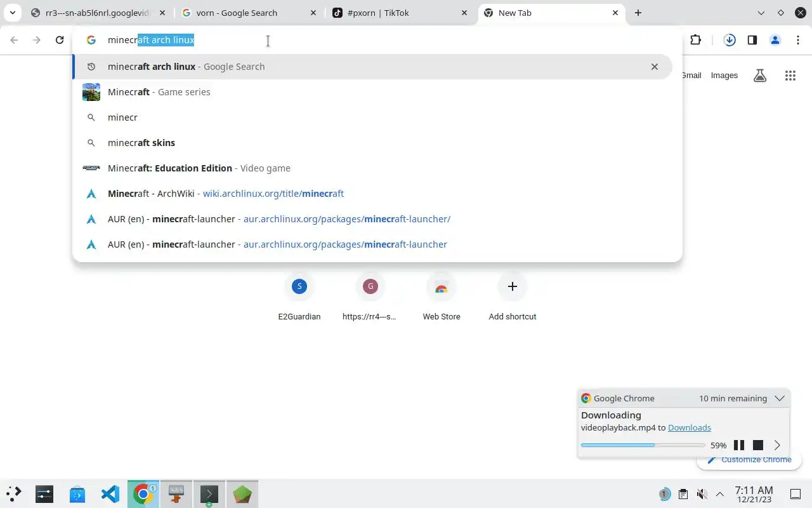Click the show desktop button
The height and width of the screenshot is (508, 812).
point(796,494)
